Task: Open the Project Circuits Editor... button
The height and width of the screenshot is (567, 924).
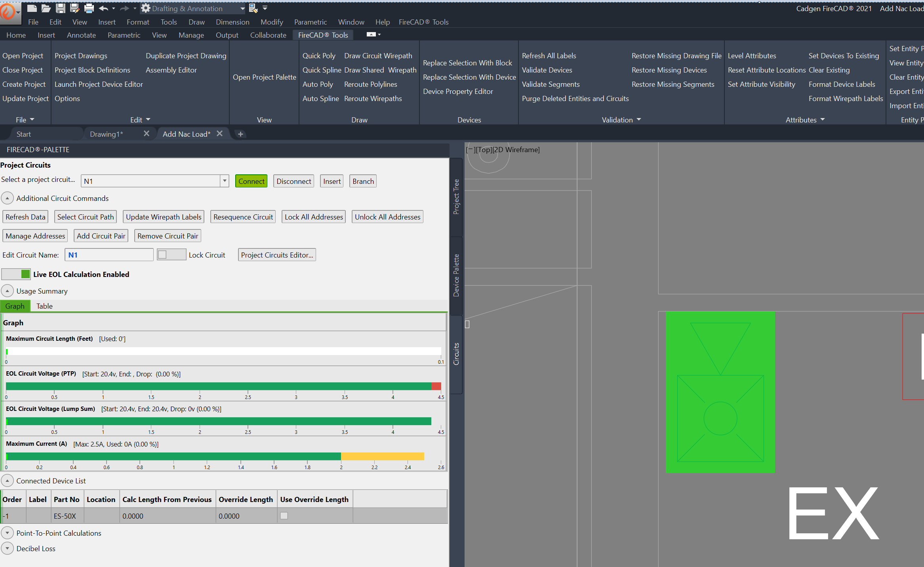Action: (x=277, y=255)
